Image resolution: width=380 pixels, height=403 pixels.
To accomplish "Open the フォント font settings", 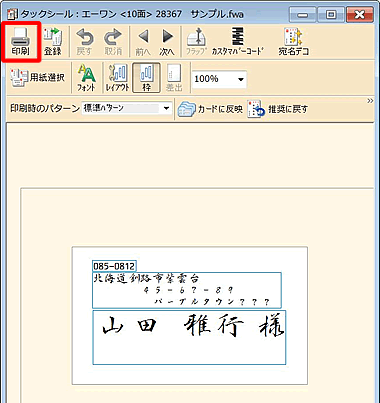I will pyautogui.click(x=86, y=78).
